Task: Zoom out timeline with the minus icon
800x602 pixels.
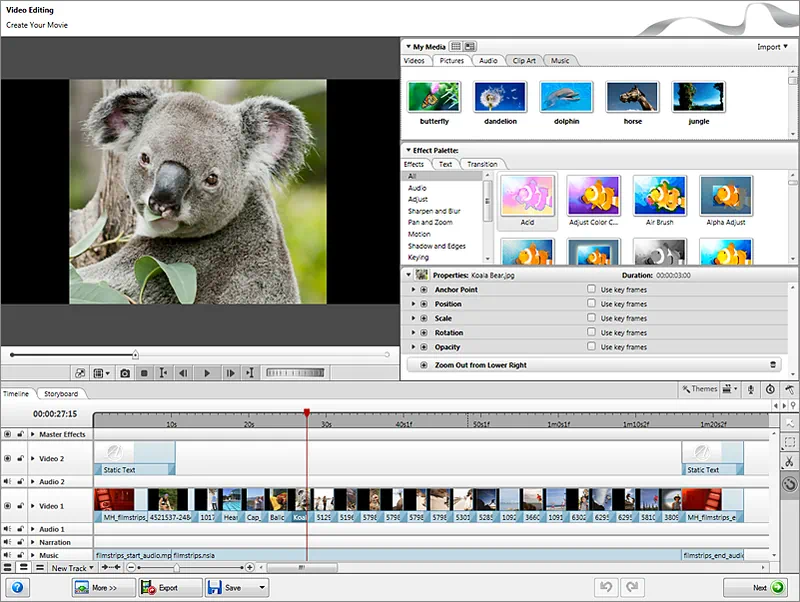Action: coord(131,567)
